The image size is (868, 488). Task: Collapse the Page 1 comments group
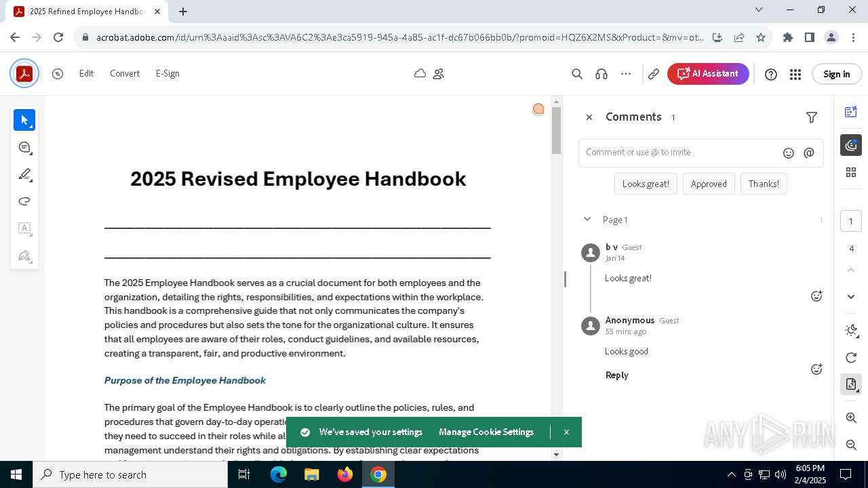(x=587, y=219)
